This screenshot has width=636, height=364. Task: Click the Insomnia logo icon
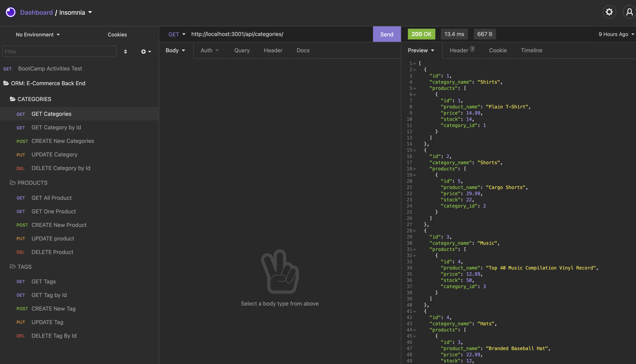point(10,12)
